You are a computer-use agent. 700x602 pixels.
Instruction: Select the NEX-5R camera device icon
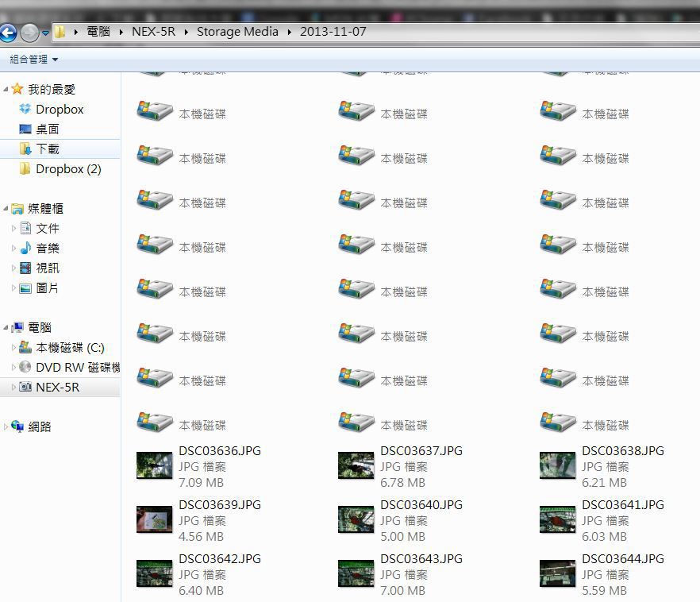(25, 388)
